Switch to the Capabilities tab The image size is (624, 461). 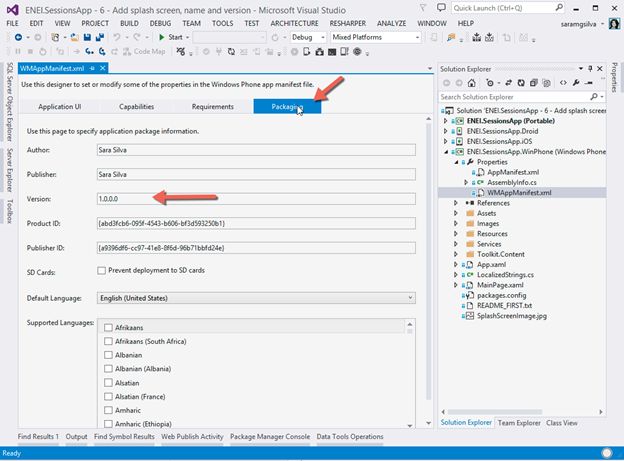coord(136,106)
